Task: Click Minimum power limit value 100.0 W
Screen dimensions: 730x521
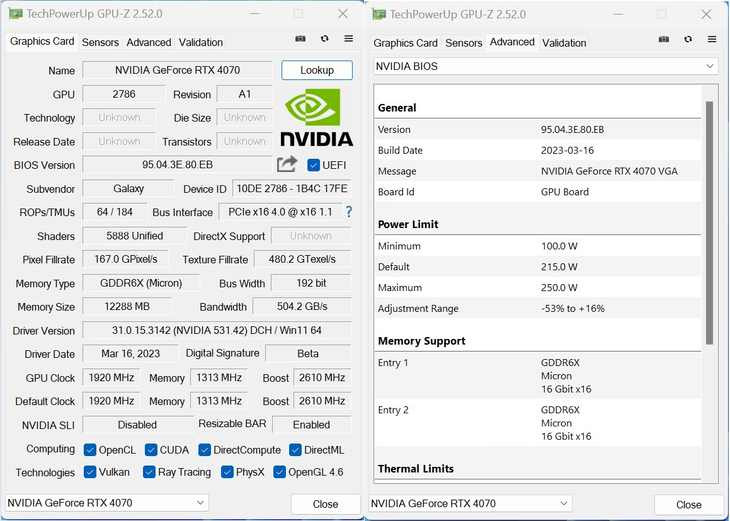Action: (559, 246)
